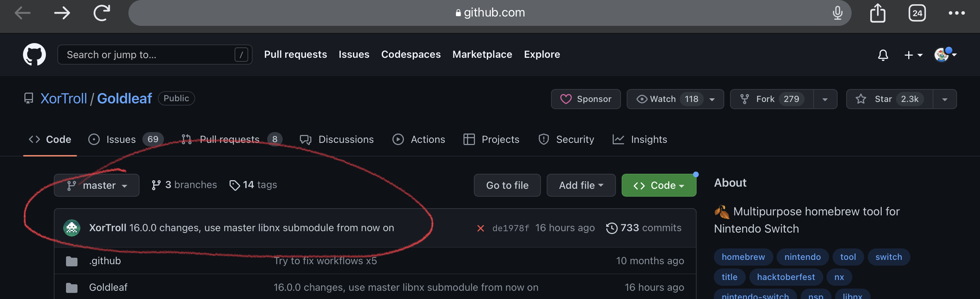This screenshot has width=980, height=299.
Task: Open the 733 commits history
Action: coord(643,228)
